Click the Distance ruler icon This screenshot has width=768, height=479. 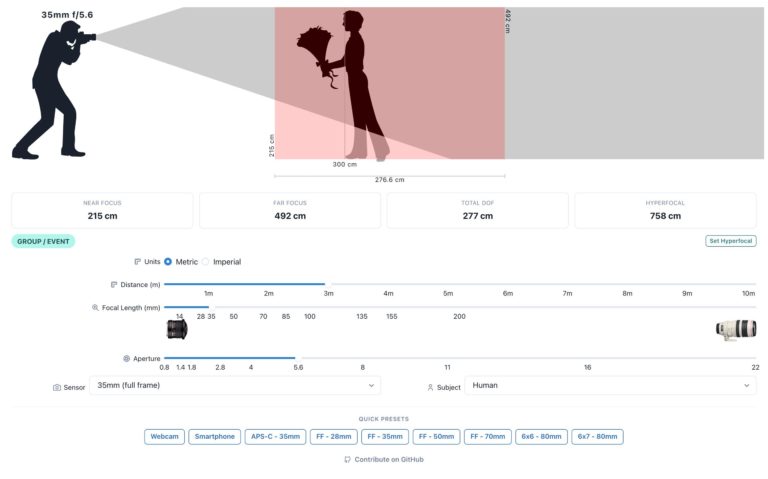click(x=114, y=285)
